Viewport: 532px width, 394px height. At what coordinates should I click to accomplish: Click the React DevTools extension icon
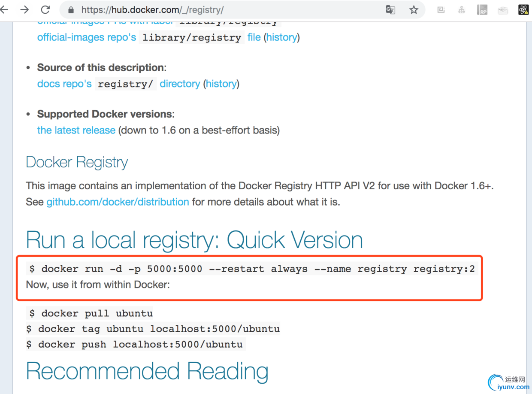(523, 10)
